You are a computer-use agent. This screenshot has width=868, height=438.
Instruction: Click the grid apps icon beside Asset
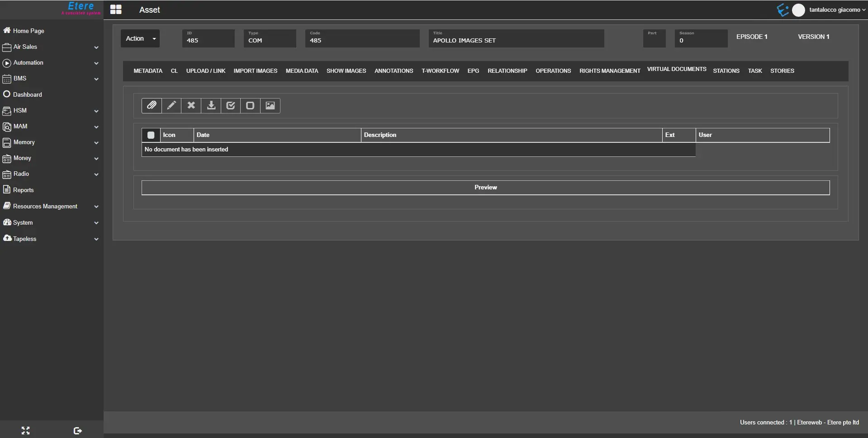pyautogui.click(x=116, y=9)
